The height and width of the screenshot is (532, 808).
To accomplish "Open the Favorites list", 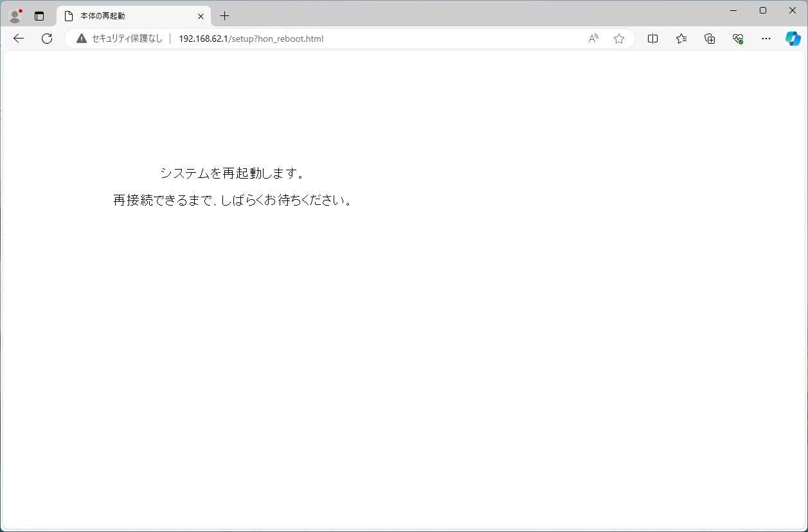I will 681,39.
